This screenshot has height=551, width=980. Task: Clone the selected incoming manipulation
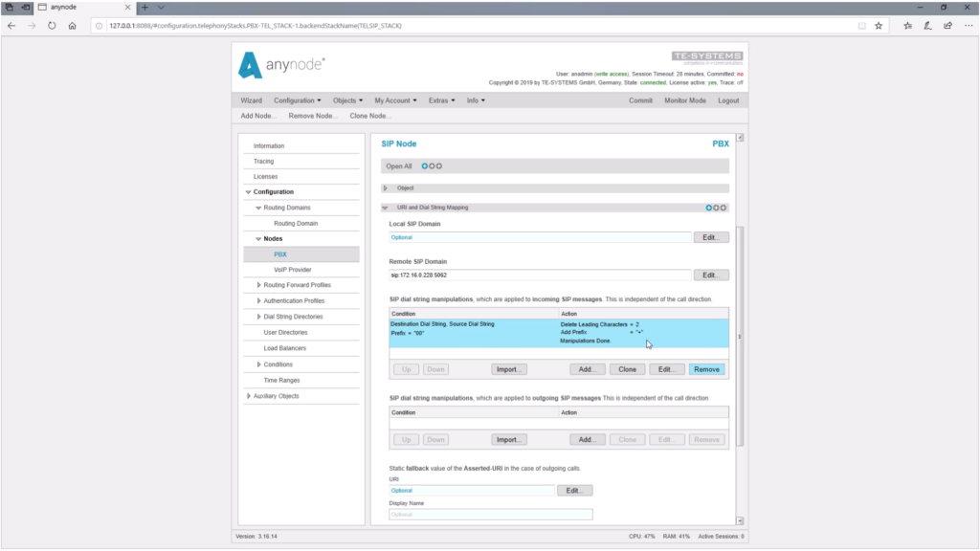(x=627, y=369)
